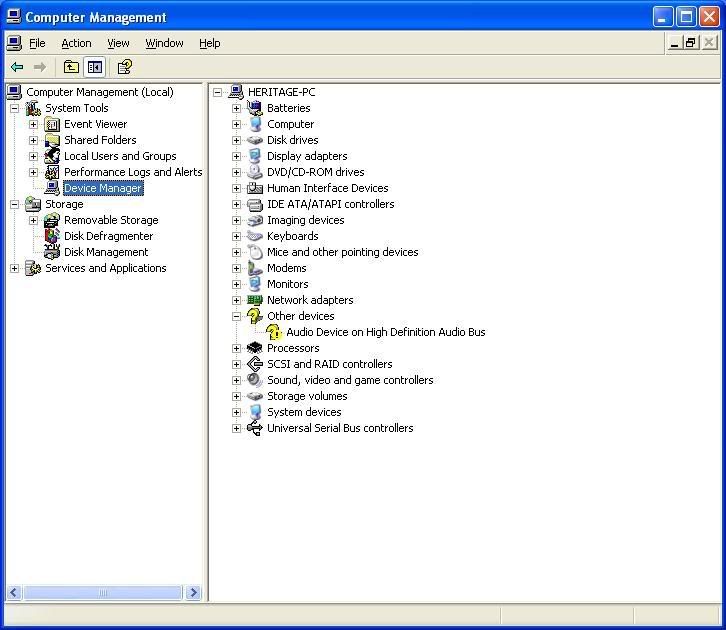Viewport: 726px width, 630px height.
Task: Expand the Storage volumes category
Action: coord(236,396)
